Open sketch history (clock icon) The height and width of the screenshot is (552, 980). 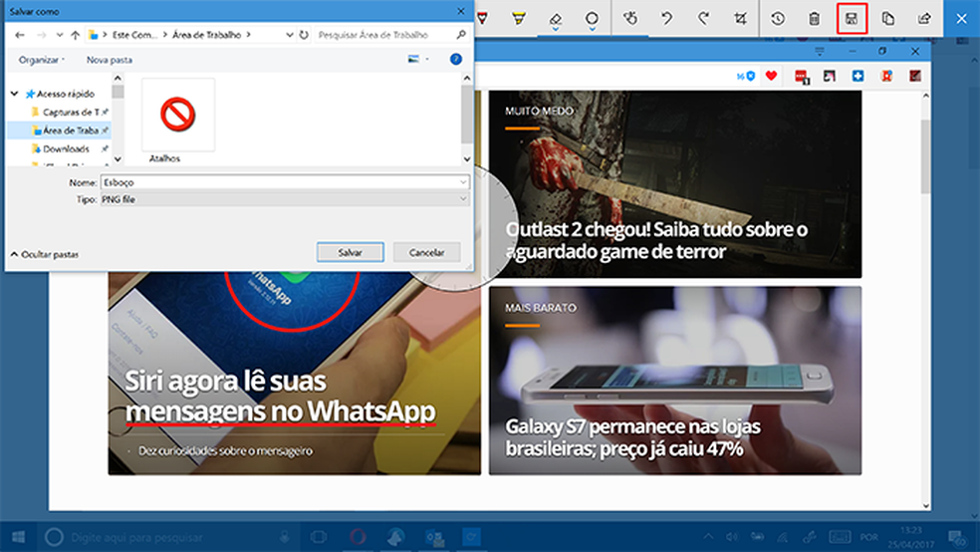[x=778, y=19]
